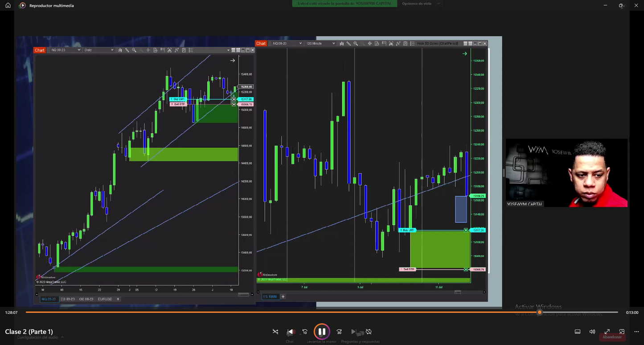Viewport: 644px width, 345px height.
Task: Expand Configuración del audio menu
Action: (40, 337)
